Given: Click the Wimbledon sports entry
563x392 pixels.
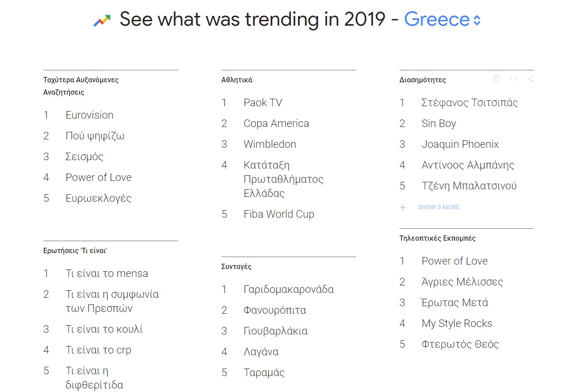Looking at the screenshot, I should [x=270, y=144].
